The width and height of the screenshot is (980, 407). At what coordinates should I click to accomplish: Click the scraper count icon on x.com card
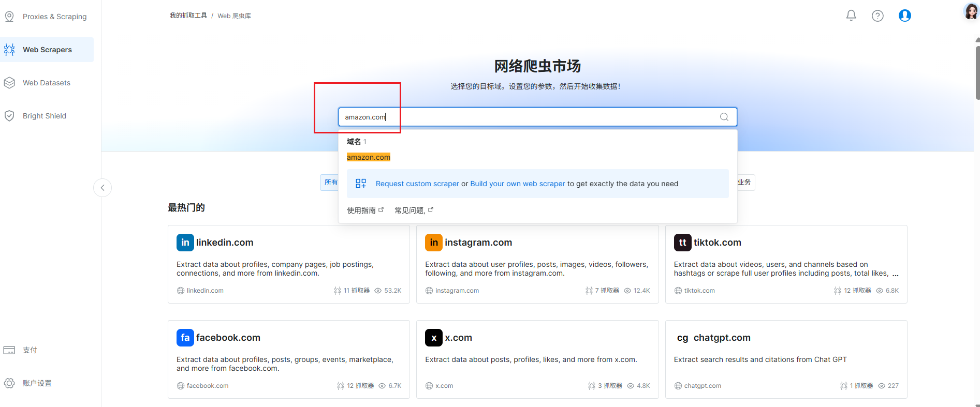coord(592,386)
